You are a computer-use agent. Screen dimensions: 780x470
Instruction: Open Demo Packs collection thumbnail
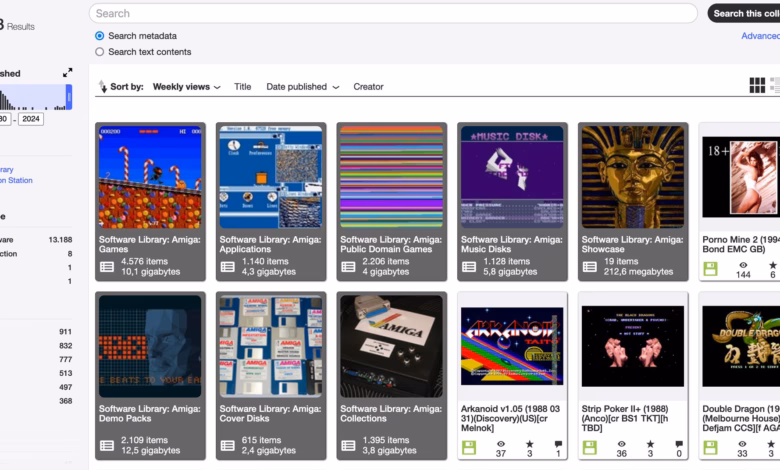(x=150, y=346)
